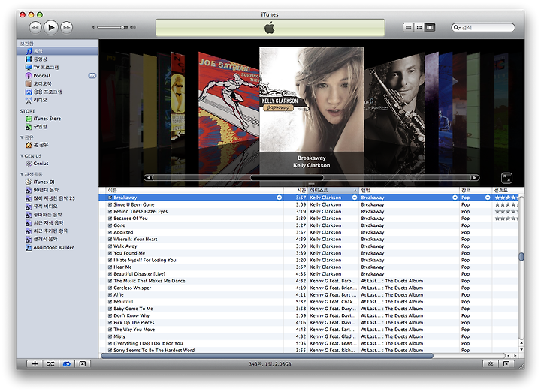Open the Audiobook Builder playlist
The height and width of the screenshot is (392, 541).
tap(57, 247)
